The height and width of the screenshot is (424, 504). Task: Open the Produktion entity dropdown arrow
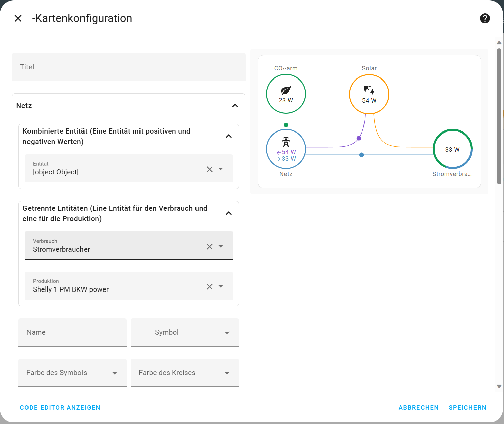pos(221,286)
